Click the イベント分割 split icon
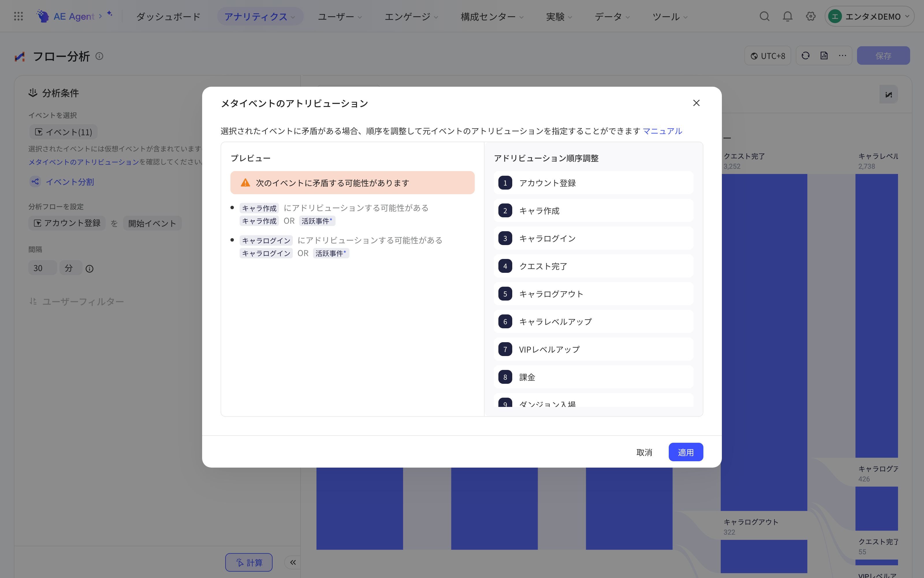This screenshot has width=924, height=578. pos(35,181)
